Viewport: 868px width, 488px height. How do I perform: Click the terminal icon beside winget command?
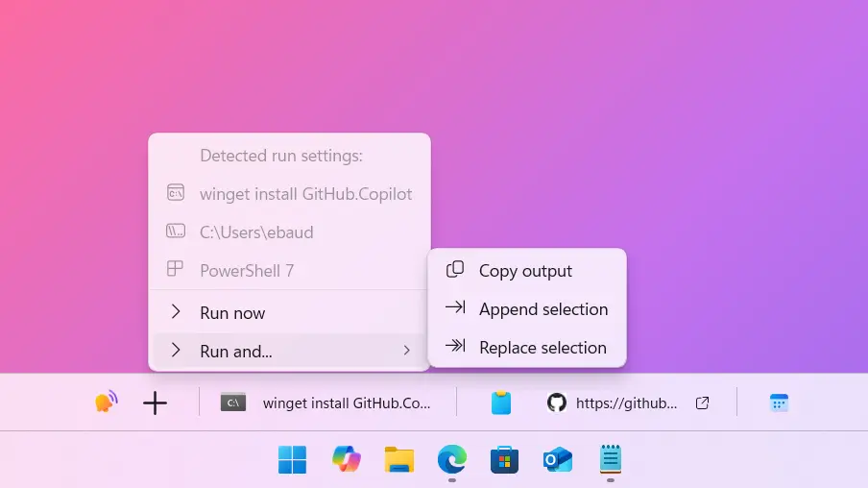pyautogui.click(x=176, y=193)
